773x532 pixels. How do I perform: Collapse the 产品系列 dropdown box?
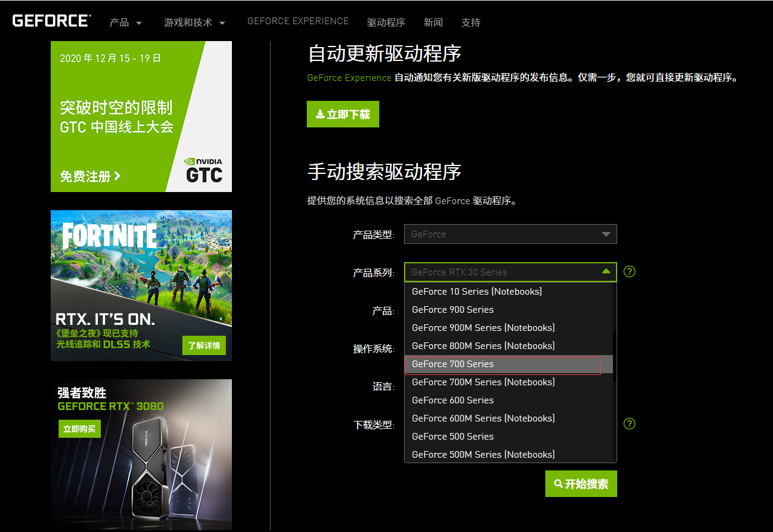point(510,272)
